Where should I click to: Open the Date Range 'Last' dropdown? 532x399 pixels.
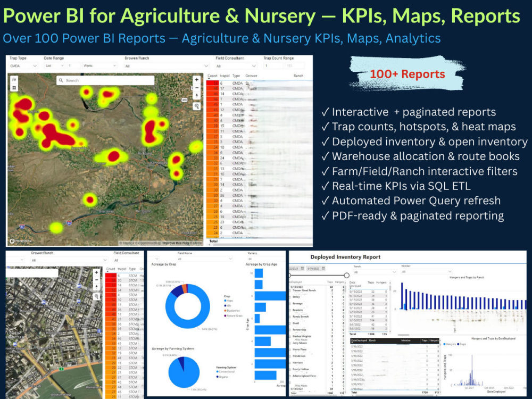point(54,66)
